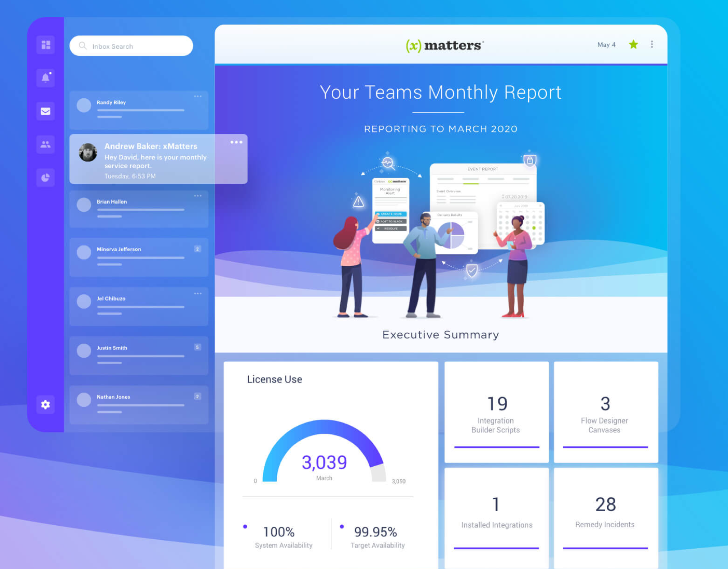Click Minerva Jefferson's unread badge 2
This screenshot has height=569, width=728.
197,249
